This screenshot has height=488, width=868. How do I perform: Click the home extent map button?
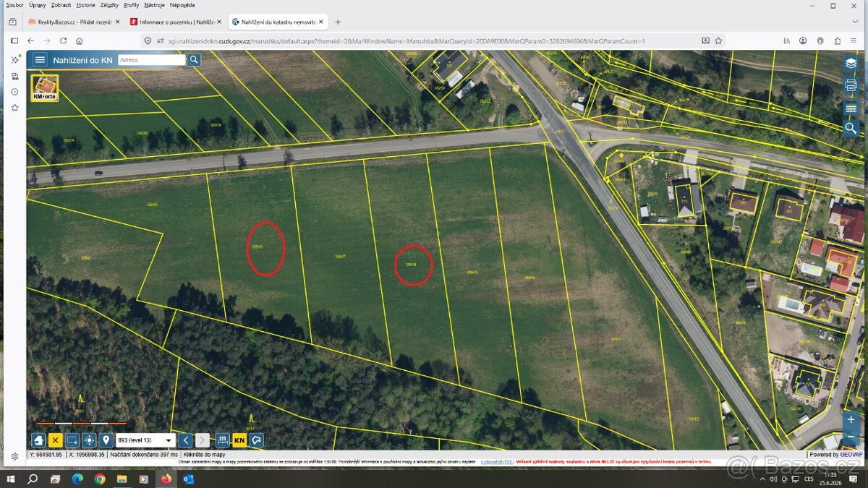pos(38,440)
